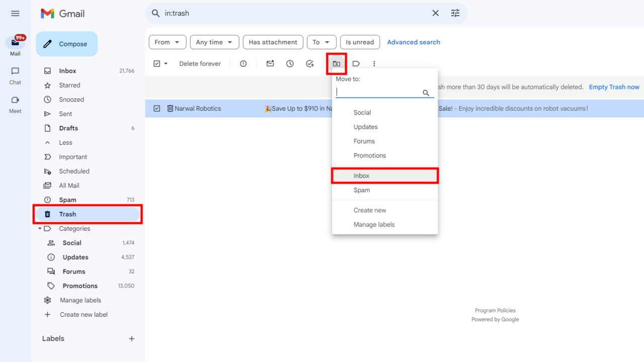Collapse the Categories section in sidebar
The image size is (644, 362).
40,228
